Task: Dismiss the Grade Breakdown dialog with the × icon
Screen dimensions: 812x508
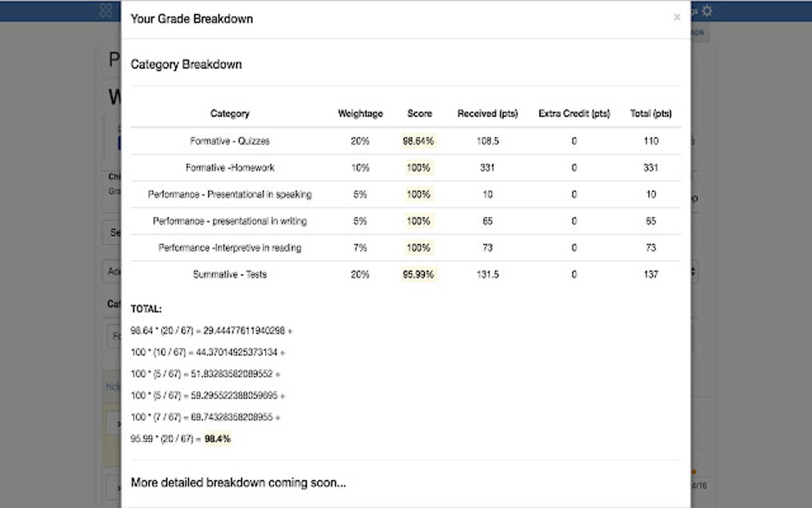Action: pyautogui.click(x=677, y=17)
